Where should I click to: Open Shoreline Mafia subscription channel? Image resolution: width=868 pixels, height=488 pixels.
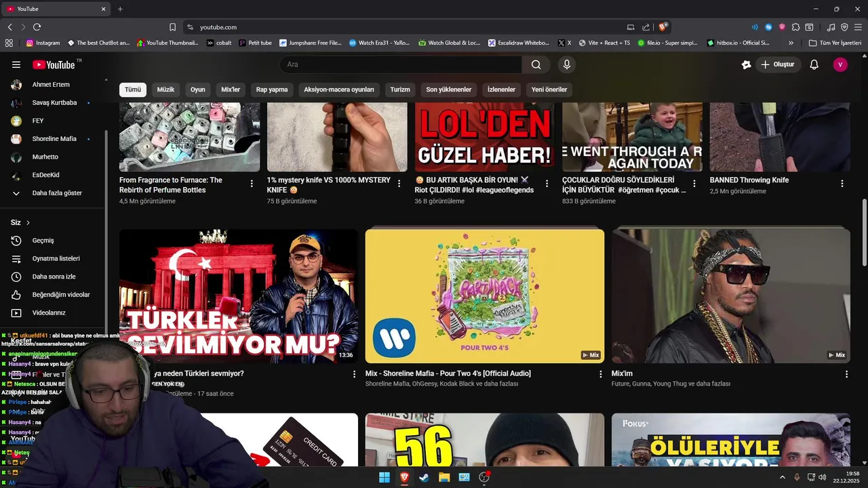click(x=53, y=139)
